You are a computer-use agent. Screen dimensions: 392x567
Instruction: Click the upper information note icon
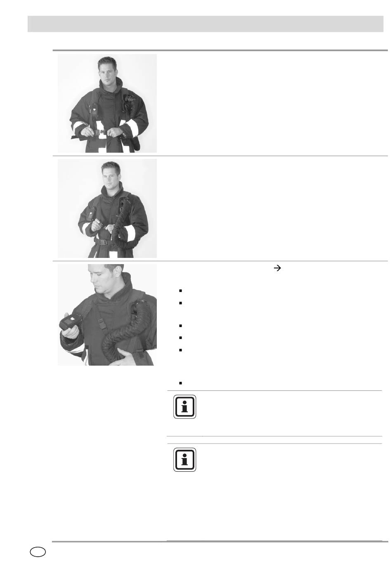click(184, 407)
